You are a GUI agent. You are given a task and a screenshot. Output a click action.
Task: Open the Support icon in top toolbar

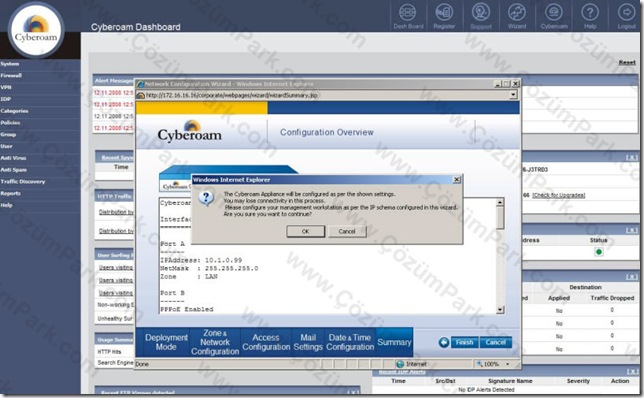click(x=481, y=16)
